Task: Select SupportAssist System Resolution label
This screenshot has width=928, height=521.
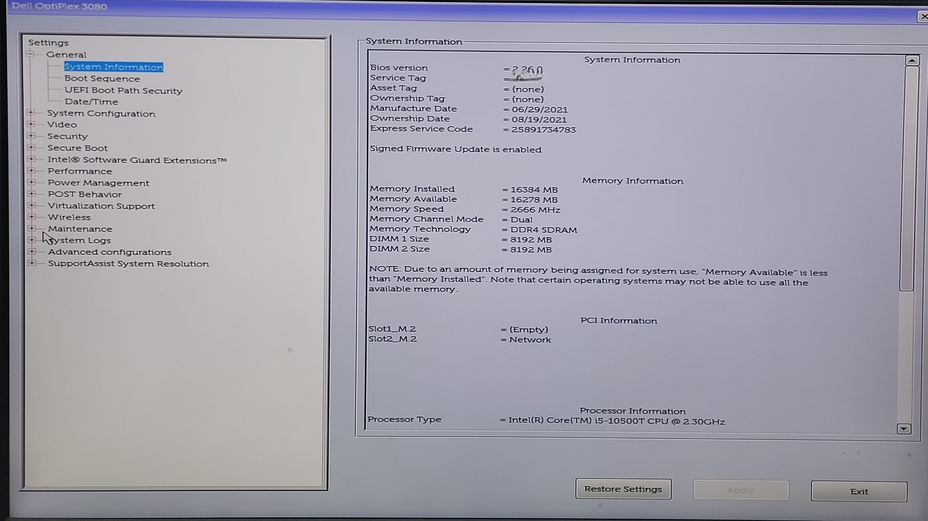Action: pos(128,263)
